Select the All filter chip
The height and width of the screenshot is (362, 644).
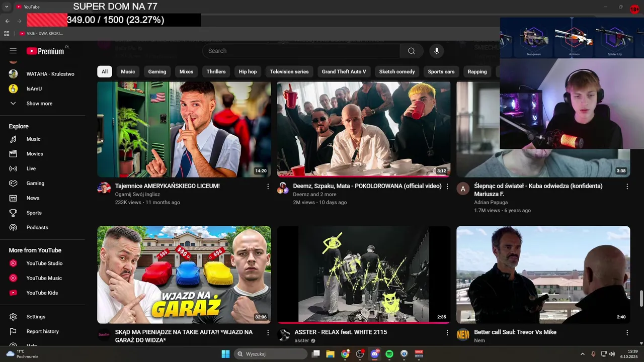105,71
